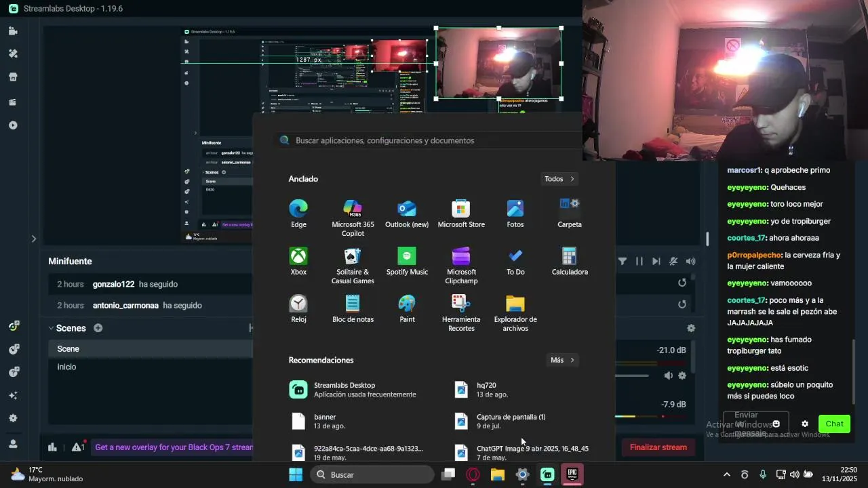Open Streamlabs highlighter clapperboard icon in sidebar
868x488 pixels.
[13, 102]
